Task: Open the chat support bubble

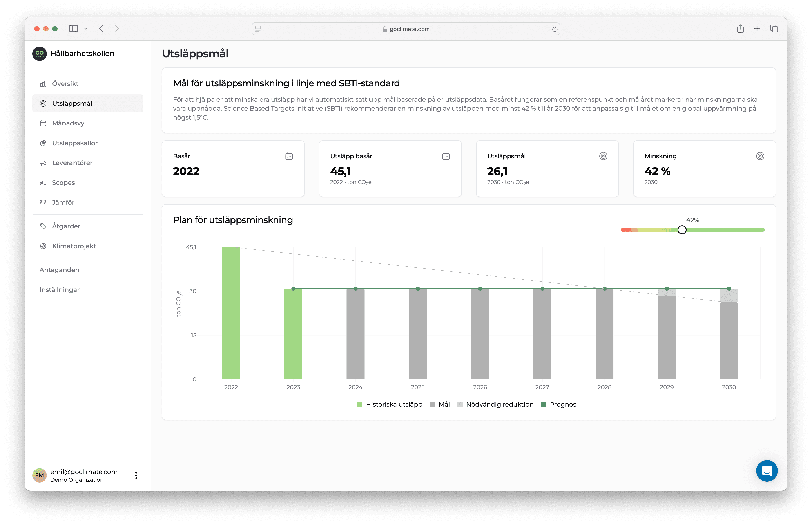Action: coord(766,471)
